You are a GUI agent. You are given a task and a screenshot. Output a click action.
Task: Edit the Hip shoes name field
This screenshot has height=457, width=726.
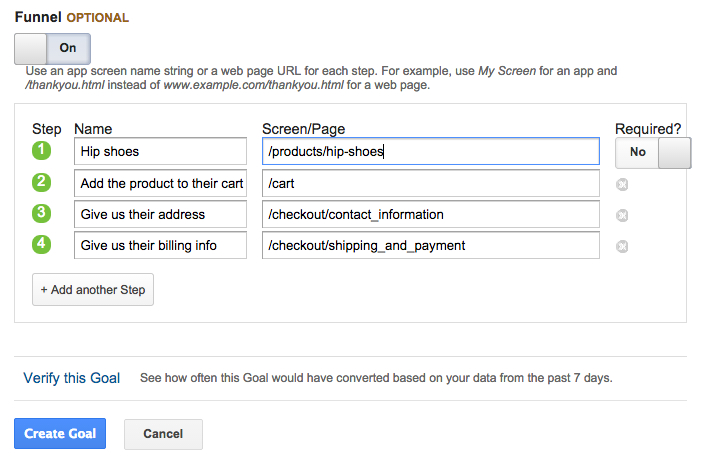point(160,152)
